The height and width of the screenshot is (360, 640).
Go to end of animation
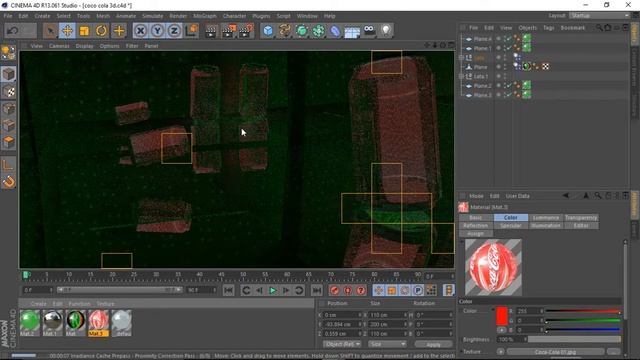(316, 290)
